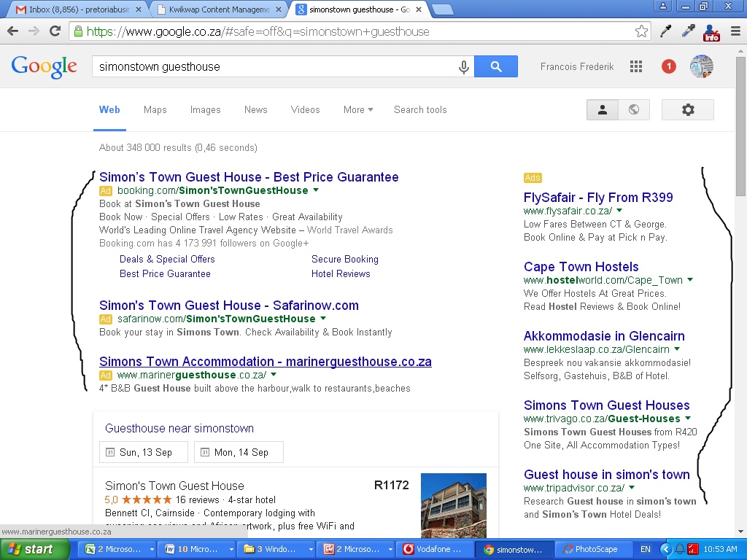The width and height of the screenshot is (747, 560).
Task: Expand tripadvisor.co.za ad dropdown arrow
Action: 632,488
